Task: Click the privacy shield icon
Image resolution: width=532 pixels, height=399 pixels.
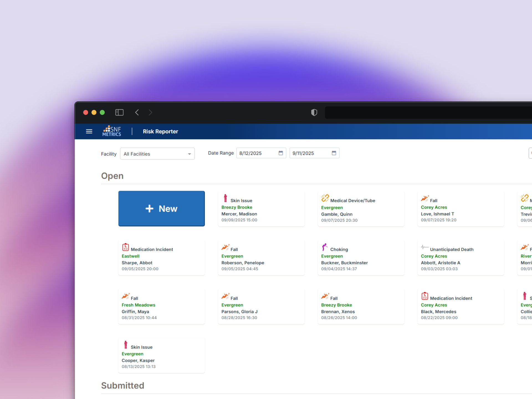Action: [x=314, y=112]
